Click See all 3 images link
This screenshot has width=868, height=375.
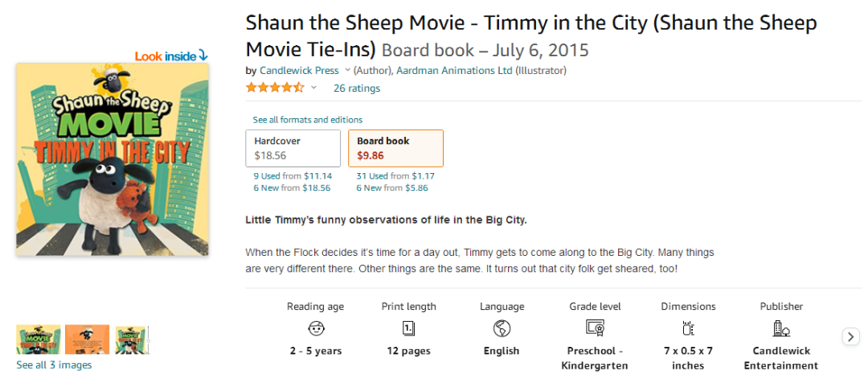(x=55, y=365)
